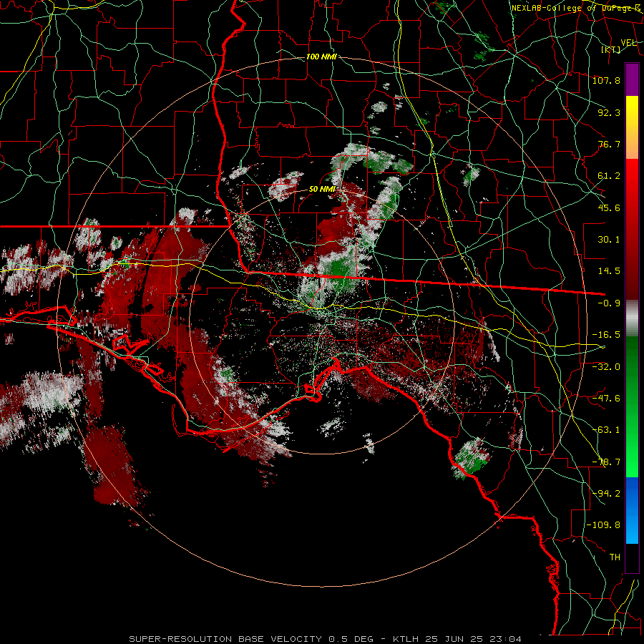
Task: Click the [KT] units label
Action: [611, 49]
